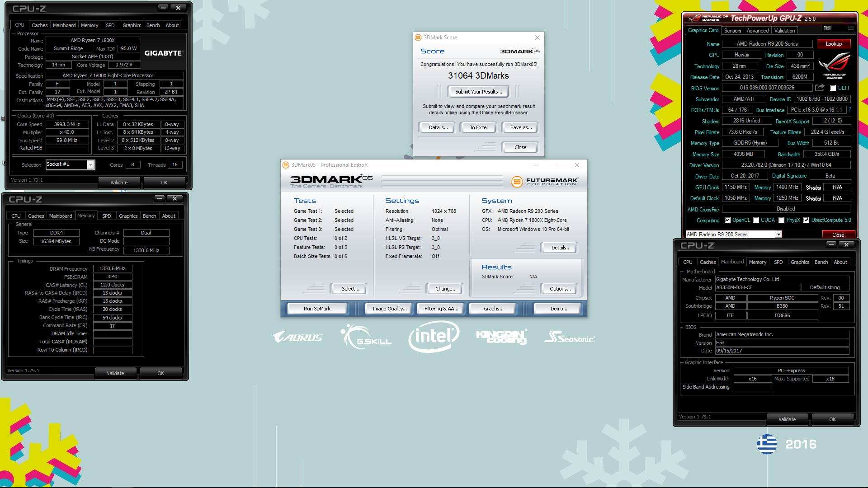The image size is (868, 488).
Task: Click Validate in the Mainboard CPU-Z window
Action: click(787, 419)
